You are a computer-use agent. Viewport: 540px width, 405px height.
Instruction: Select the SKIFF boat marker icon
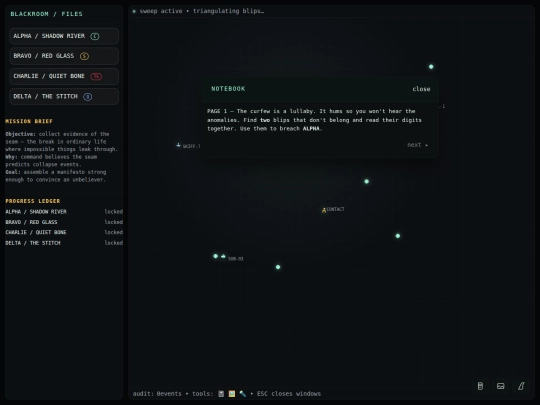click(x=178, y=145)
